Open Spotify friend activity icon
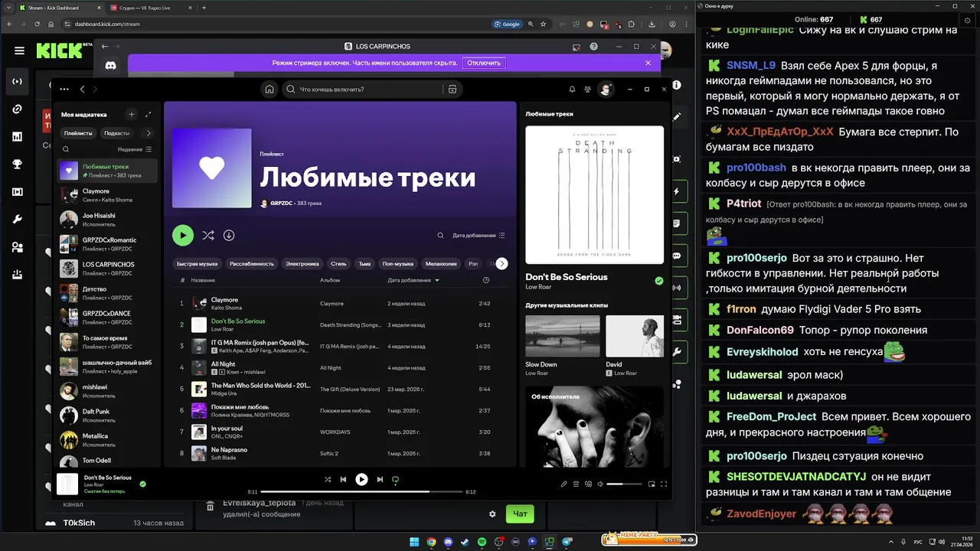Viewport: 980px width, 551px height. [x=587, y=90]
